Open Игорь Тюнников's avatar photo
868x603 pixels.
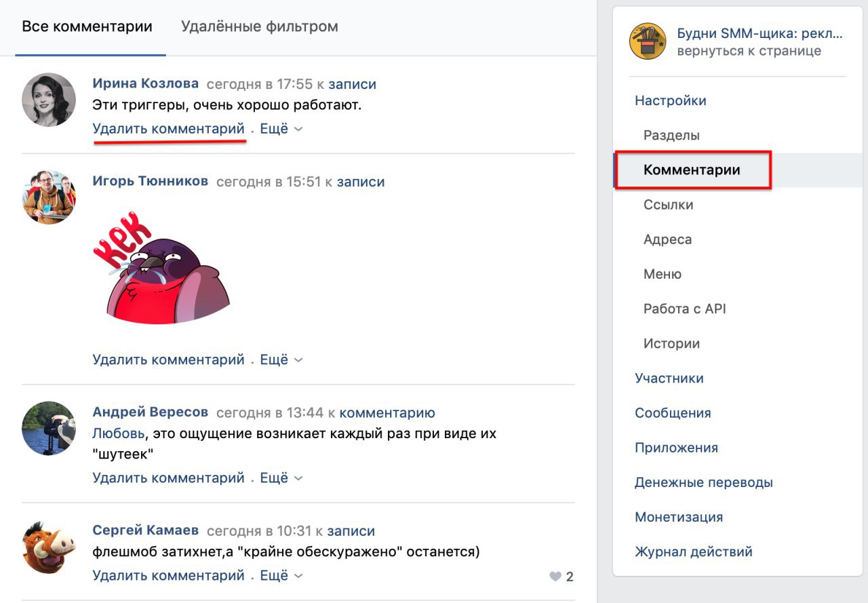pos(49,197)
